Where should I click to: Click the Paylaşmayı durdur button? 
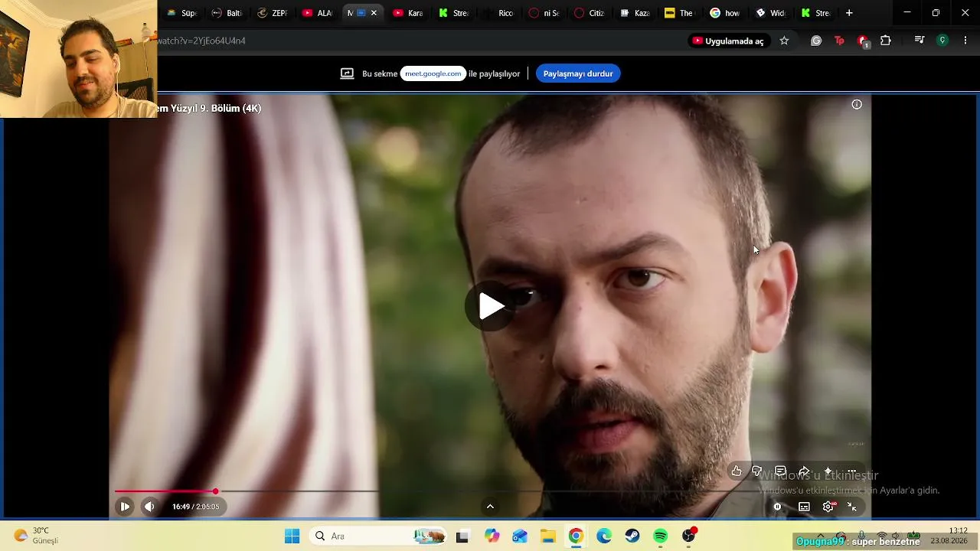pos(578,73)
